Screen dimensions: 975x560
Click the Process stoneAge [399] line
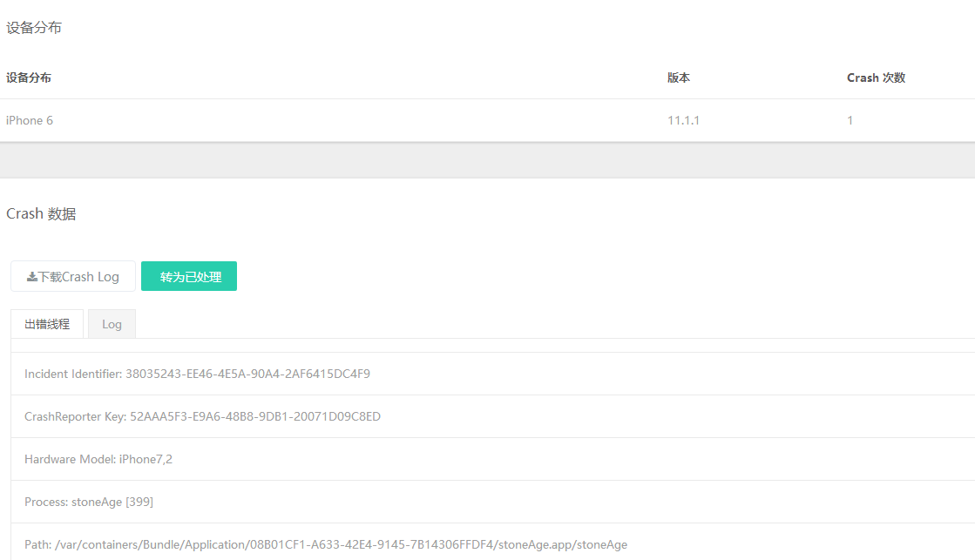[89, 502]
